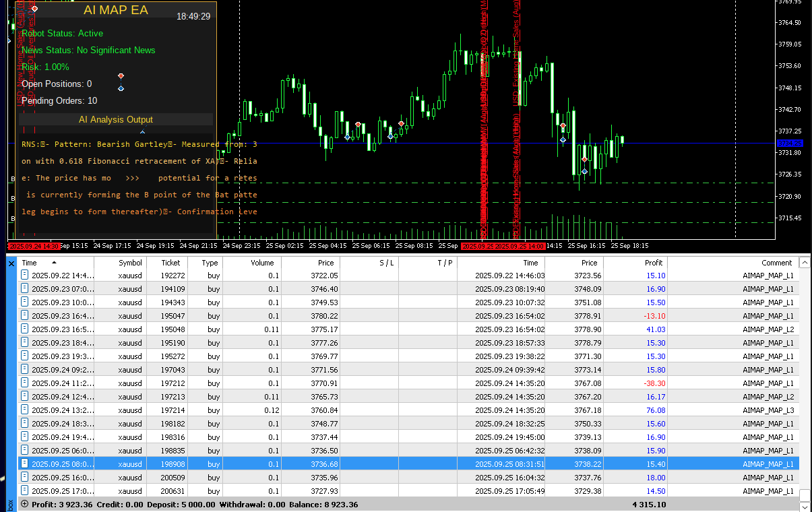Click the Open Positions: 0 label
This screenshot has height=512, width=812.
(x=57, y=84)
